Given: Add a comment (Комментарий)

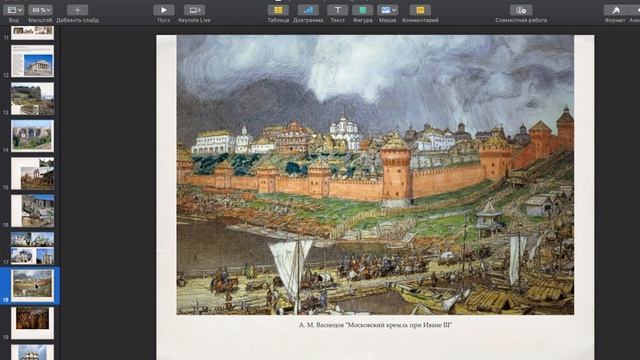Looking at the screenshot, I should point(420,10).
